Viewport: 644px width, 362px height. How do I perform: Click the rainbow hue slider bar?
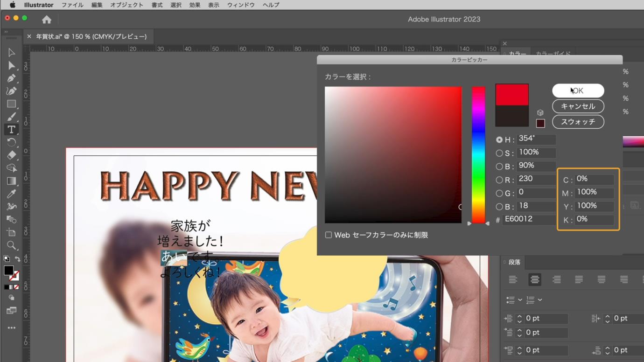tap(478, 155)
